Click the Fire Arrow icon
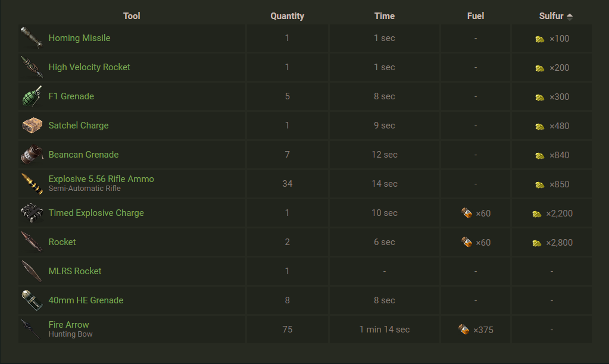 [32, 330]
